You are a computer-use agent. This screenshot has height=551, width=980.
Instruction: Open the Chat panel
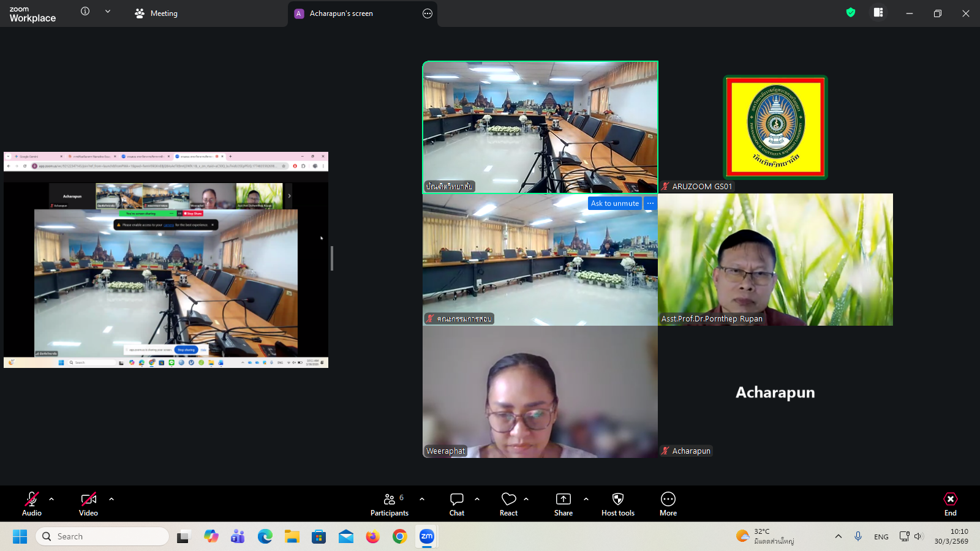456,504
